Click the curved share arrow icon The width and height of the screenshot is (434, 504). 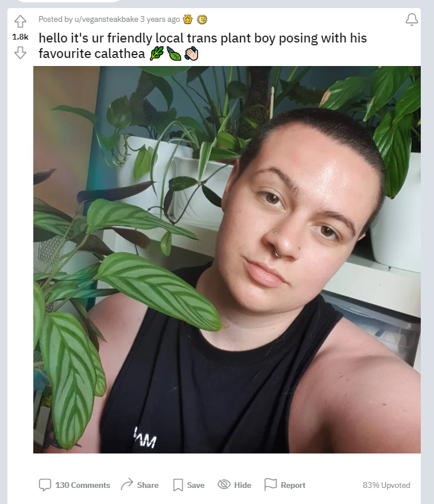click(x=127, y=484)
